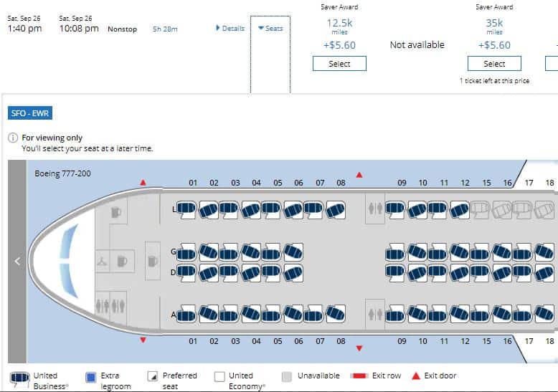Choose seat 12L on the map
This screenshot has width=558, height=392.
click(459, 209)
